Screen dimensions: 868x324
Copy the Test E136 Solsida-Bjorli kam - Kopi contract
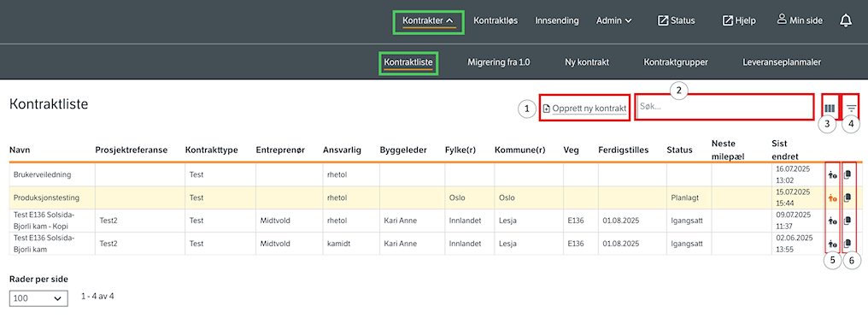point(847,221)
